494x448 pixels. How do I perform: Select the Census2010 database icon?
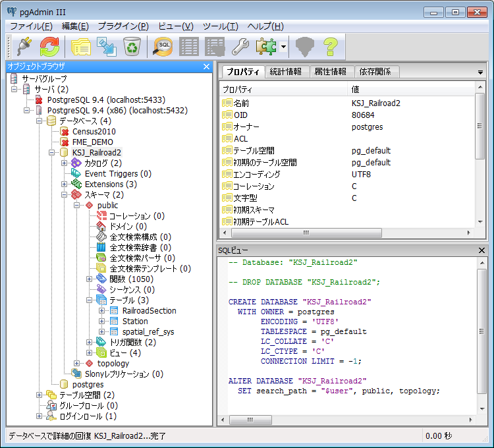pos(65,132)
